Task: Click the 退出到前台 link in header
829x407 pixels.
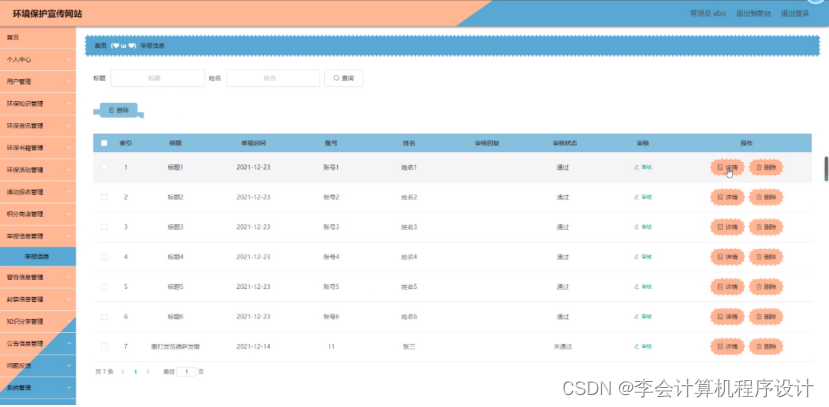Action: point(753,14)
